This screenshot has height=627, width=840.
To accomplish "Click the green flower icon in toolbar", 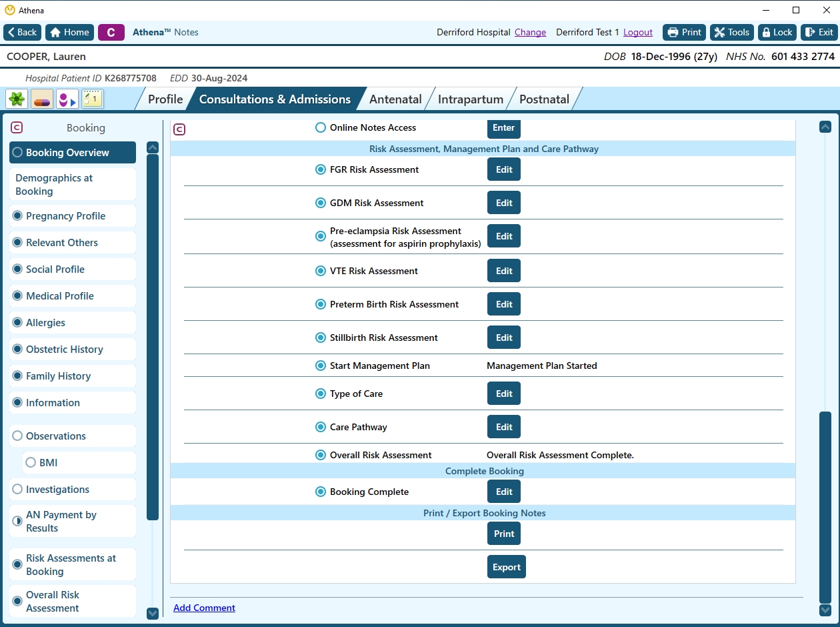I will pyautogui.click(x=17, y=99).
